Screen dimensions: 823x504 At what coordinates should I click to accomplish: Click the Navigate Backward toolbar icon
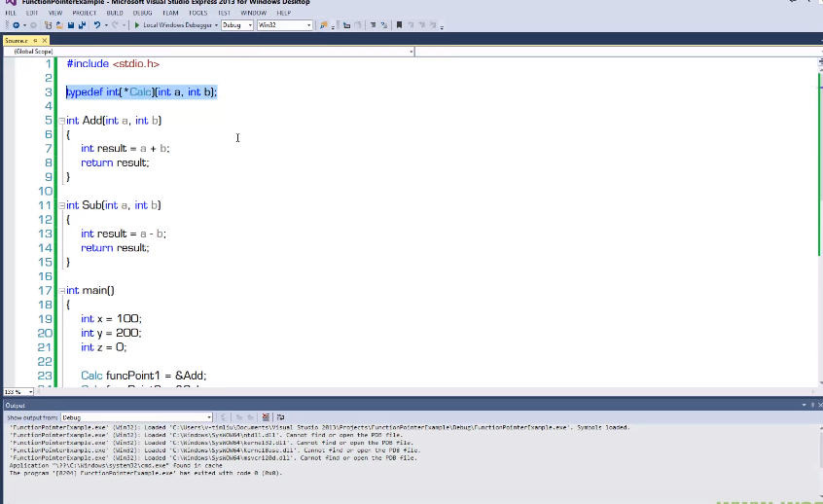click(x=17, y=25)
